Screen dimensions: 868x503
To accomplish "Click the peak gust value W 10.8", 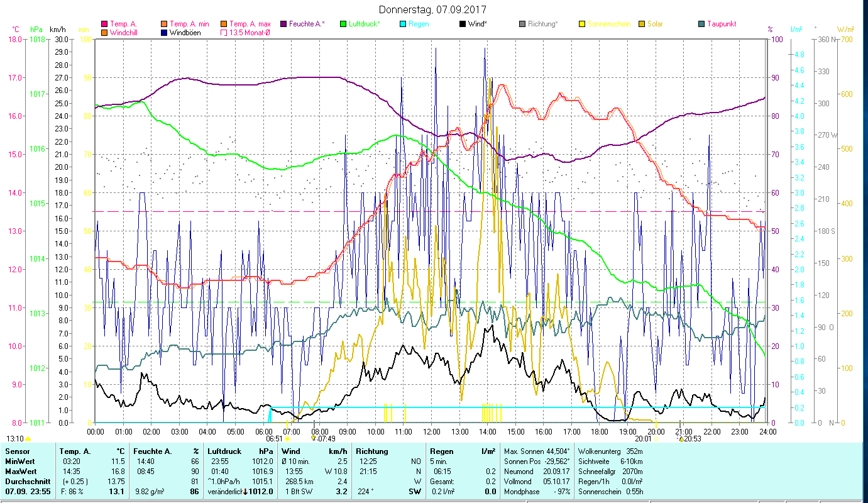I will coord(336,472).
